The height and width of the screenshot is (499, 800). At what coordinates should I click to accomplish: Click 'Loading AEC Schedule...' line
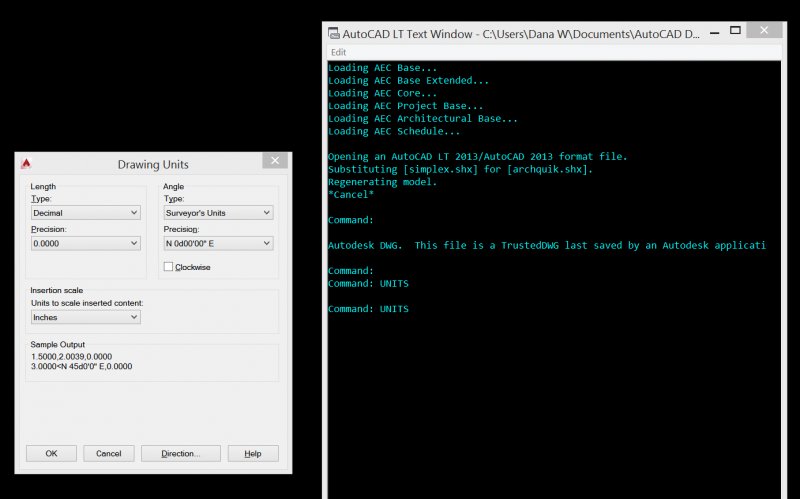393,131
